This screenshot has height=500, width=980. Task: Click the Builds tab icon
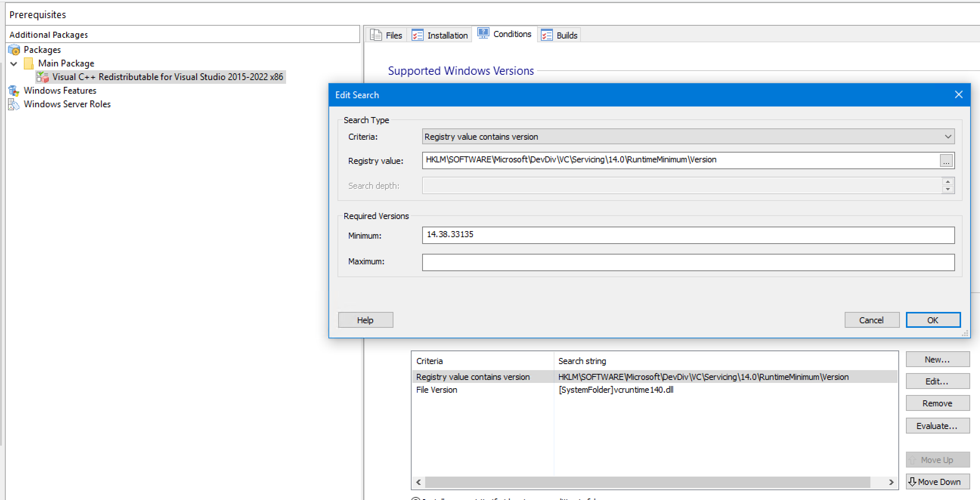(x=547, y=35)
